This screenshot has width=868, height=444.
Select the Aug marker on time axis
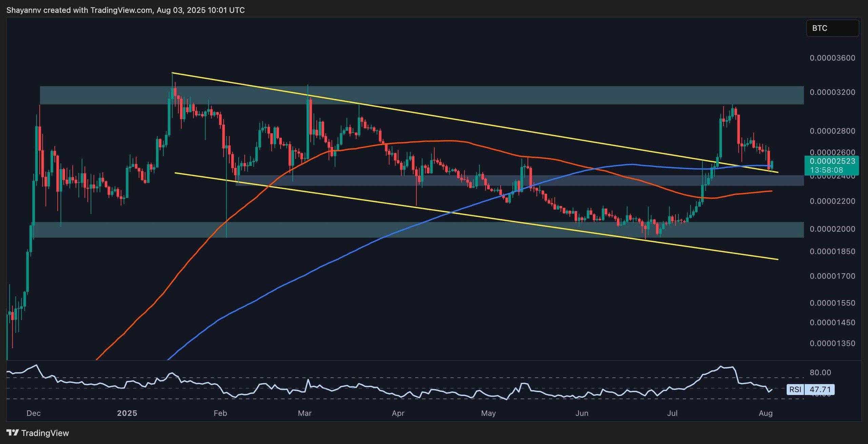click(766, 413)
